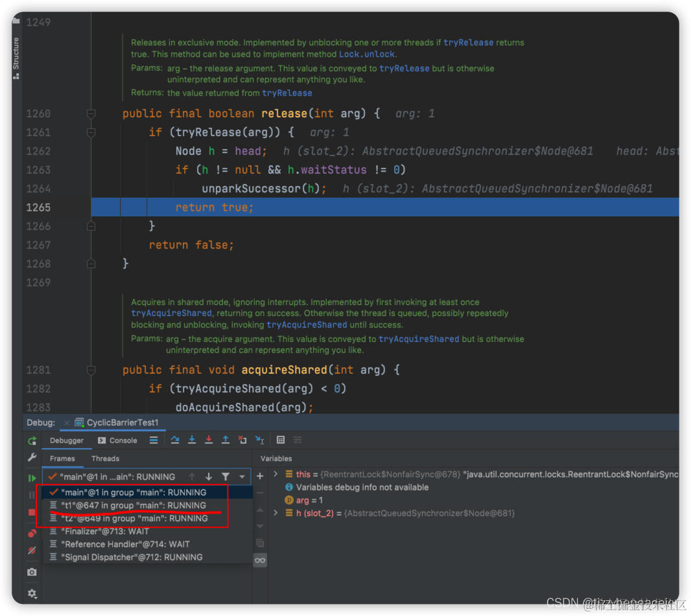Image resolution: width=691 pixels, height=616 pixels.
Task: Click Step Over icon
Action: pos(175,440)
